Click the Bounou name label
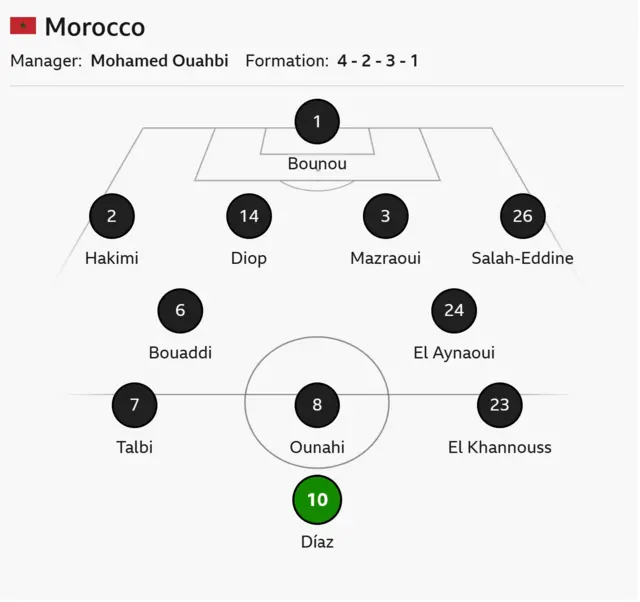Viewport: 640px width, 602px height. point(317,163)
